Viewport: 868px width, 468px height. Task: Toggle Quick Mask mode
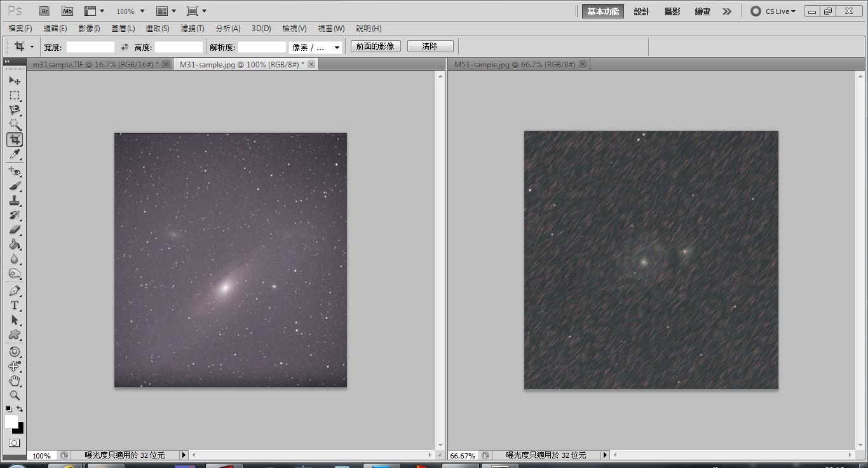(15, 443)
